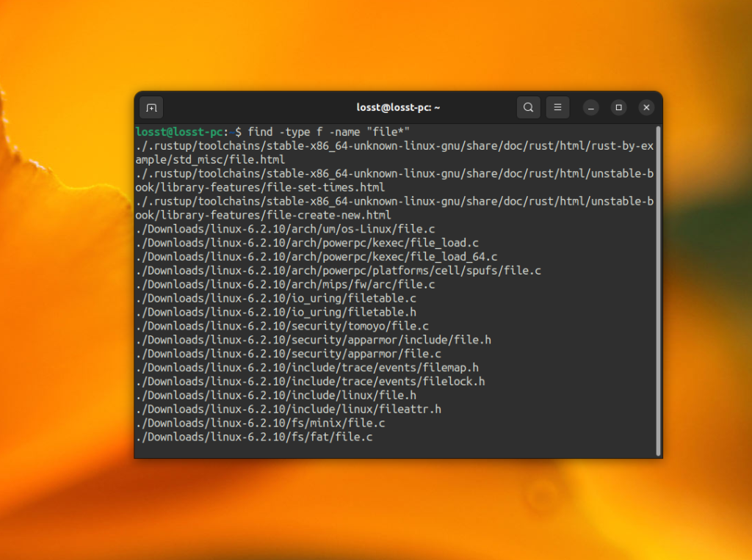Viewport: 752px width, 560px height.
Task: Click the losst@losst-pc green prompt
Action: coord(179,132)
